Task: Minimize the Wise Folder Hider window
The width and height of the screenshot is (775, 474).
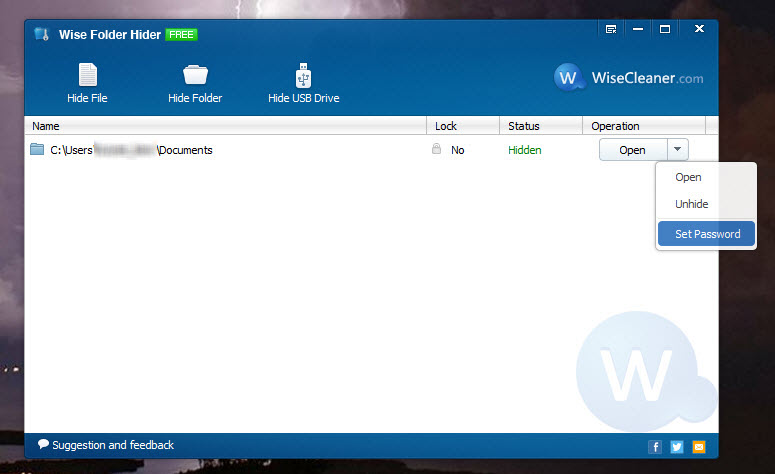Action: [x=638, y=29]
